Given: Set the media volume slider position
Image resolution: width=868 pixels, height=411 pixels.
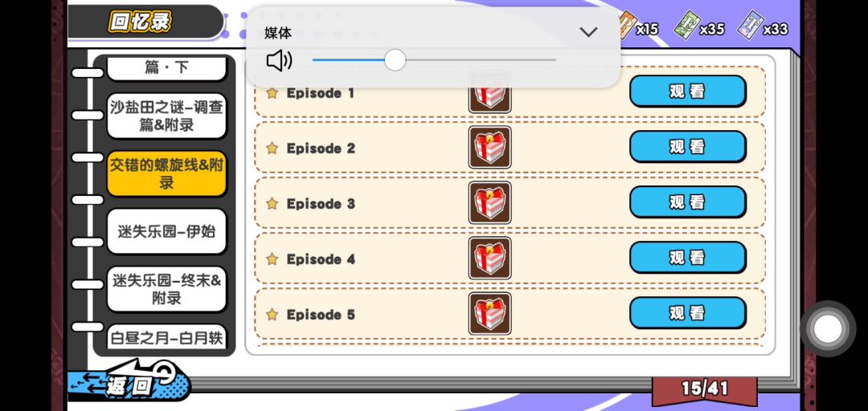Looking at the screenshot, I should pyautogui.click(x=395, y=59).
